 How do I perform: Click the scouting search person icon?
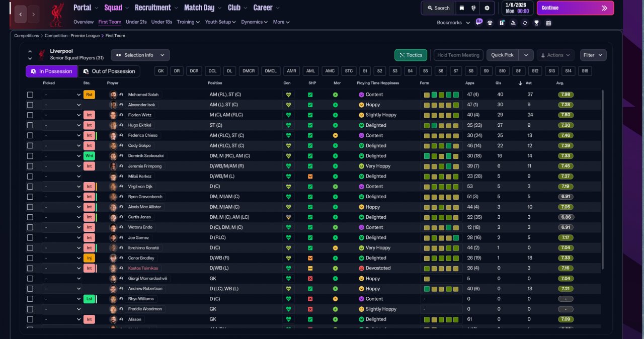coord(513,23)
